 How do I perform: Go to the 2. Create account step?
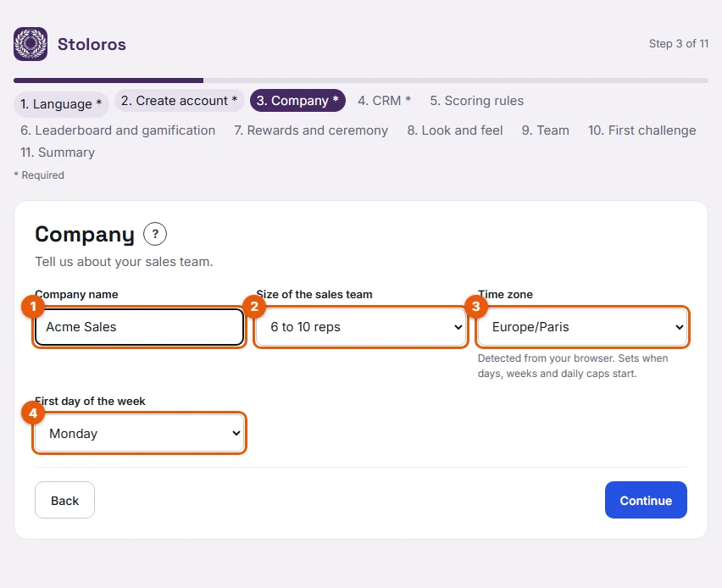coord(179,100)
